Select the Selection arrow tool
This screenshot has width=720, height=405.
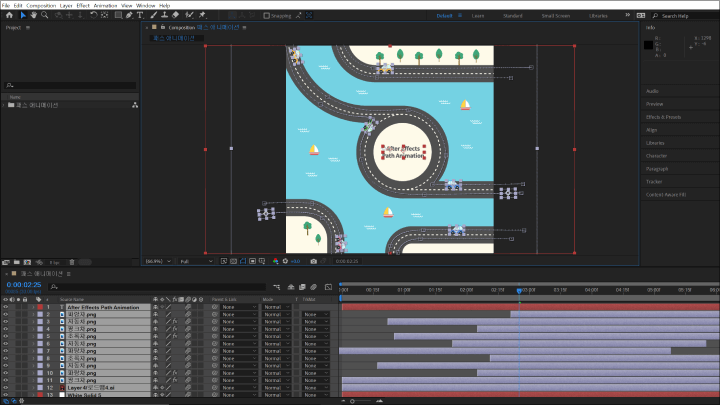click(23, 15)
